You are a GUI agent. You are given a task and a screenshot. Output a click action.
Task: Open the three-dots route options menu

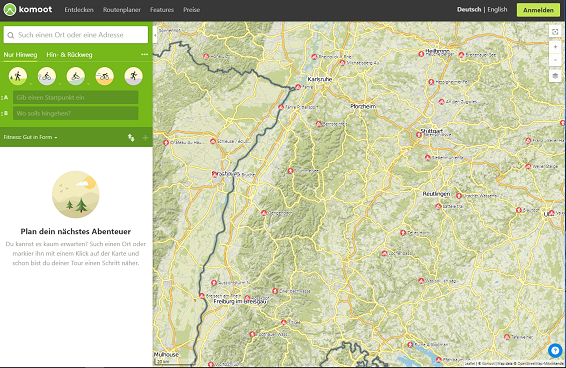(x=144, y=55)
